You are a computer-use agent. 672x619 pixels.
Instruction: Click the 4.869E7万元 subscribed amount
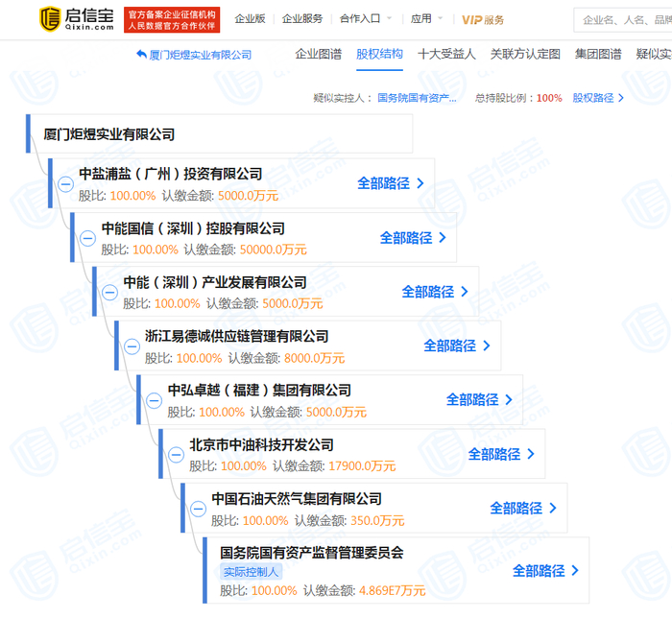coord(392,590)
